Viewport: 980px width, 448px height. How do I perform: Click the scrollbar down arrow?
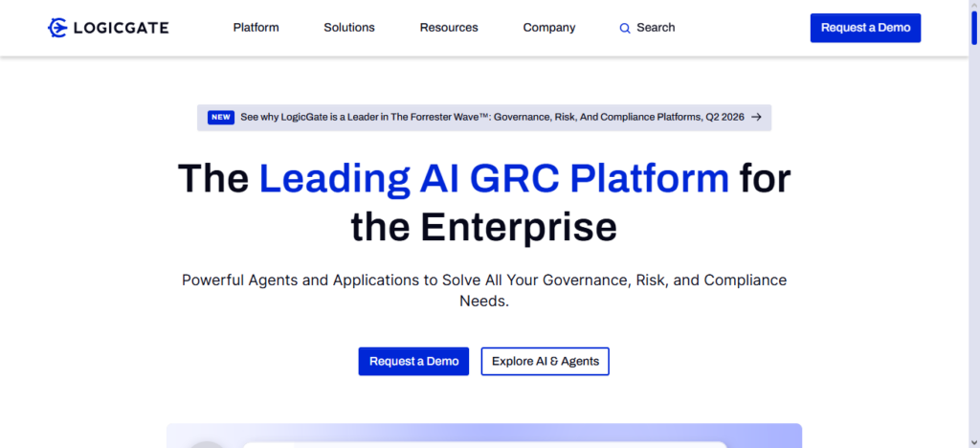tap(973, 442)
